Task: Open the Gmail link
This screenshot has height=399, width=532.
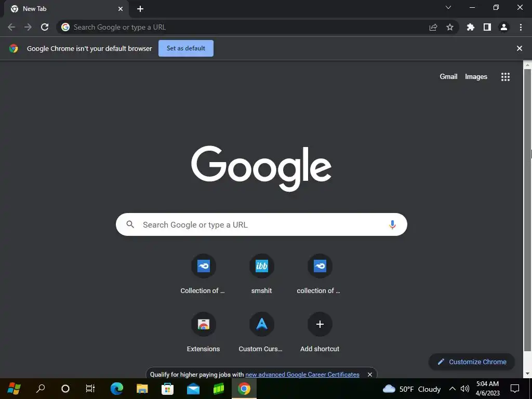Action: click(x=448, y=77)
